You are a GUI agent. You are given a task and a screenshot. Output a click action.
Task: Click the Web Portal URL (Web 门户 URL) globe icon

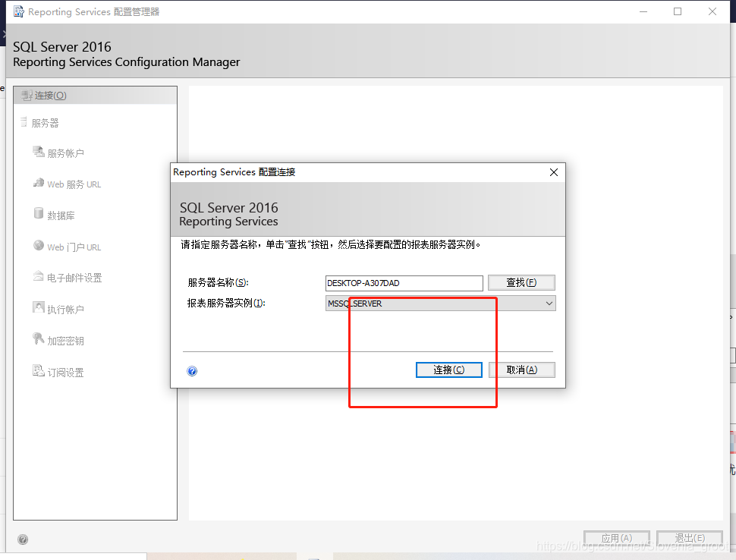39,245
